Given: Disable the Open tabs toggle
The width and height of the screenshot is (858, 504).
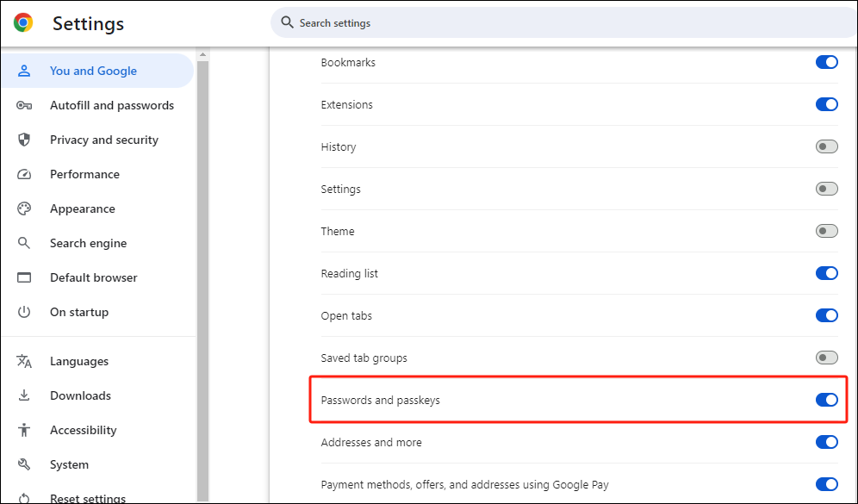Looking at the screenshot, I should [826, 315].
